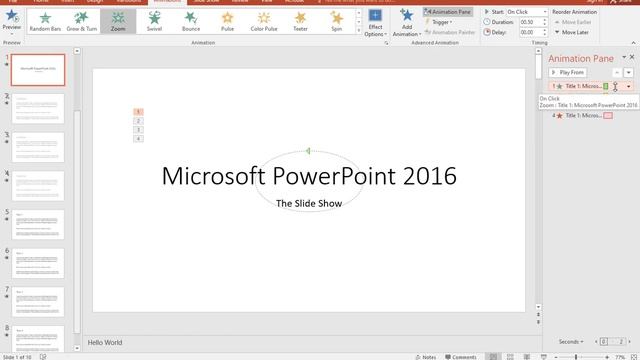The width and height of the screenshot is (640, 360).
Task: Apply the Teeter emphasis effect
Action: tap(300, 21)
